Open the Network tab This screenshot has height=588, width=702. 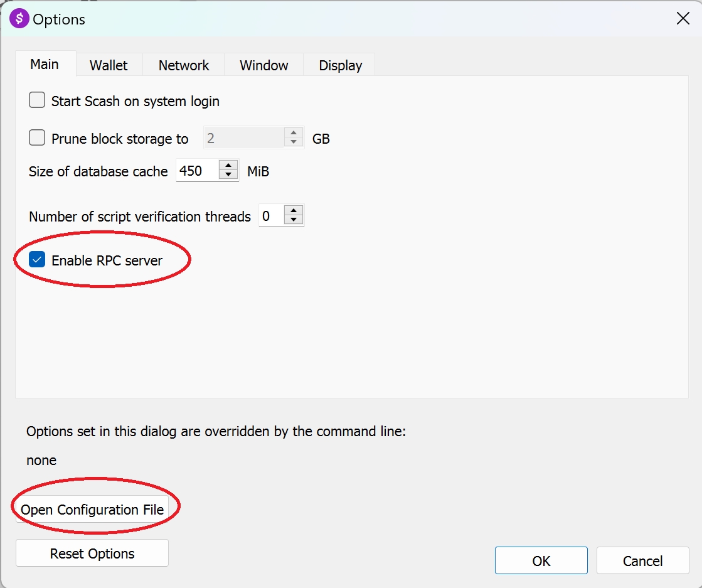point(184,65)
